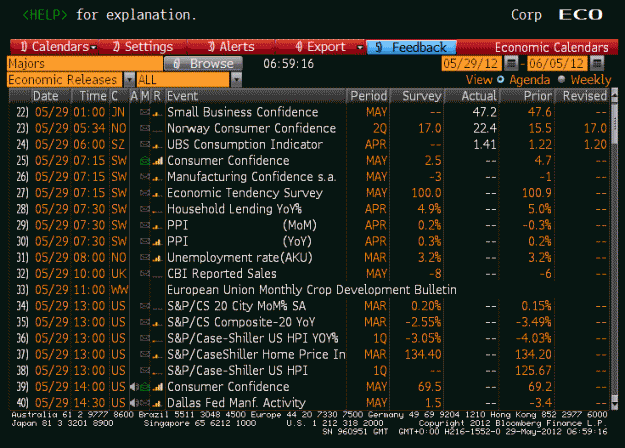Screen dimensions: 625x448
Task: Click the prior value 134.20
Action: [533, 354]
